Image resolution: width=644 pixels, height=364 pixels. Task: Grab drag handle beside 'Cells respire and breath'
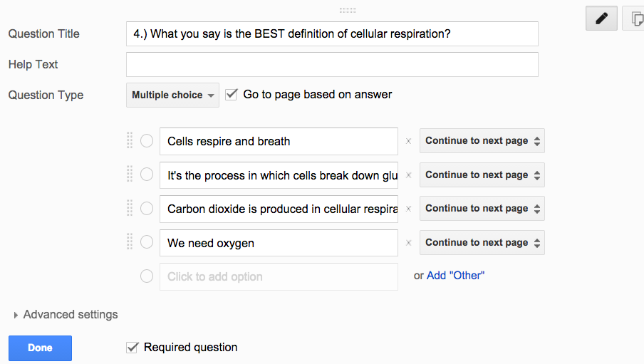[130, 141]
